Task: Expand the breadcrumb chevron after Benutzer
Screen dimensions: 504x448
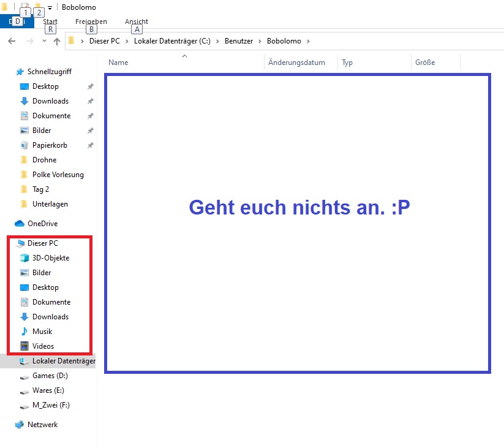Action: [x=260, y=41]
